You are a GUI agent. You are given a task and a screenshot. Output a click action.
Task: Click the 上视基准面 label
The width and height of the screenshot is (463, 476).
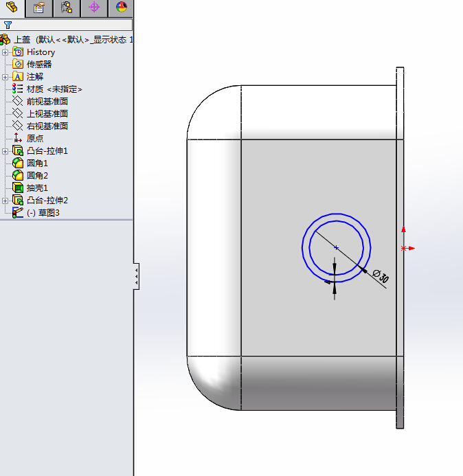(x=47, y=114)
